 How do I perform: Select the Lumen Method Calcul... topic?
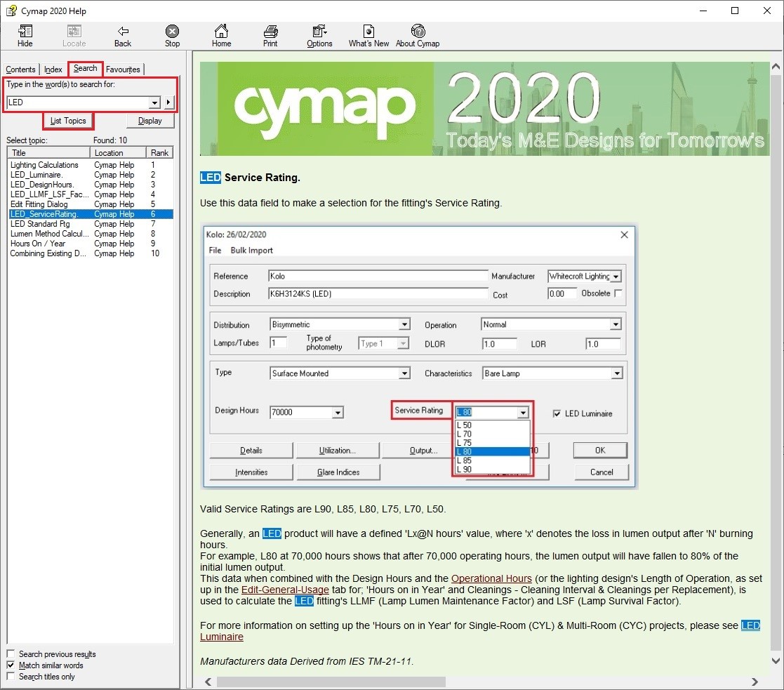91,234
